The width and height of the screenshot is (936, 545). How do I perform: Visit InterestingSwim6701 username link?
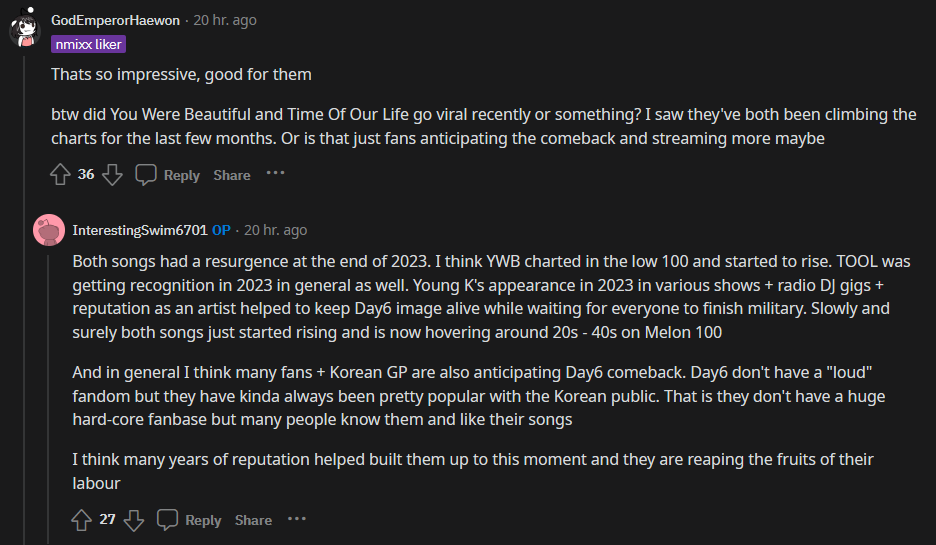pos(140,230)
